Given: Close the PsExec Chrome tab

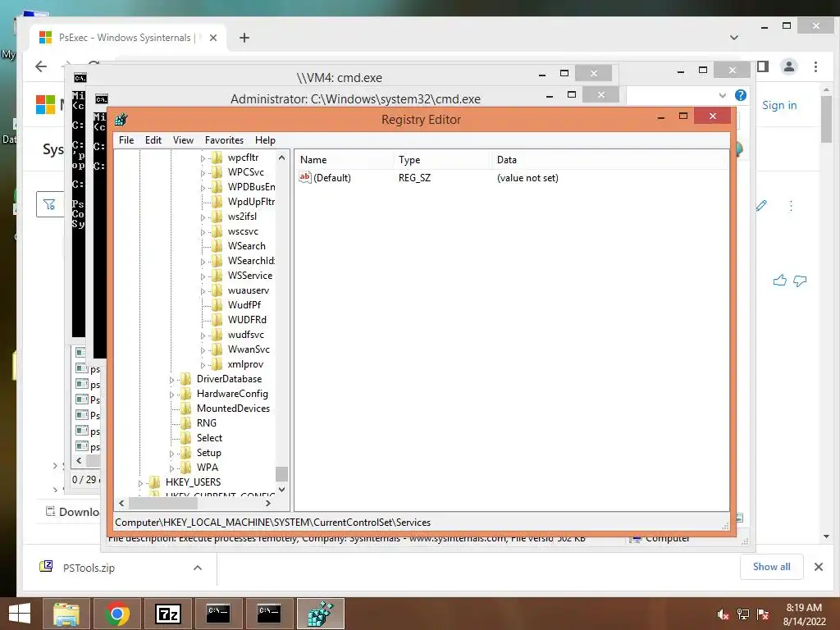Looking at the screenshot, I should [213, 38].
